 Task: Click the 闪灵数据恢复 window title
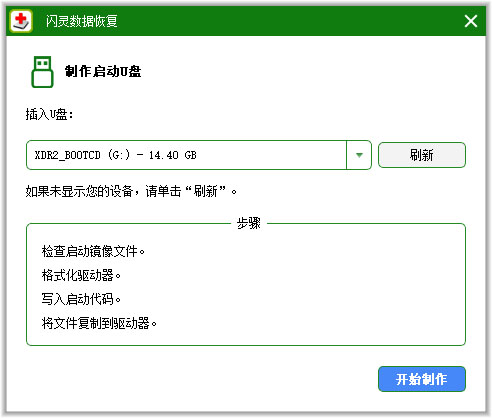click(82, 21)
